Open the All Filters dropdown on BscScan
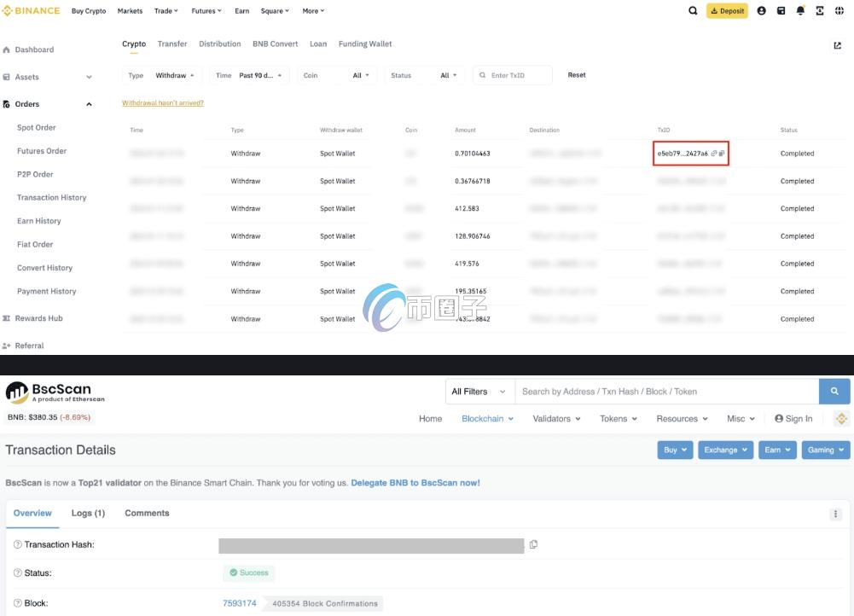 tap(479, 392)
